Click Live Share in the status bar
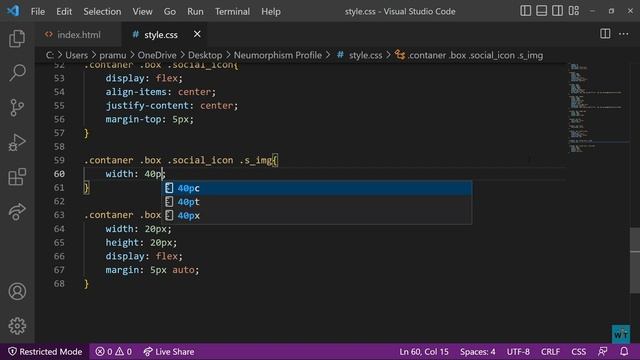Image resolution: width=640 pixels, height=360 pixels. [169, 351]
